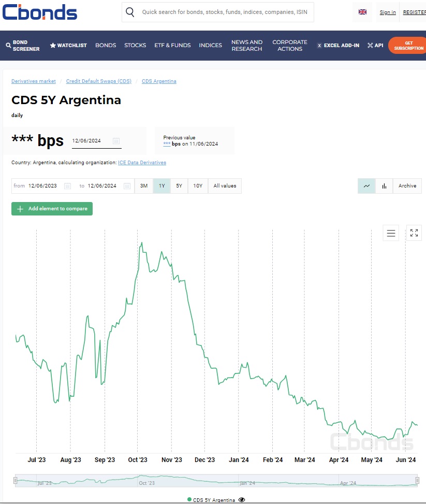Viewport: 426px width, 504px height.
Task: Open the ETF & Funds menu
Action: [x=172, y=45]
